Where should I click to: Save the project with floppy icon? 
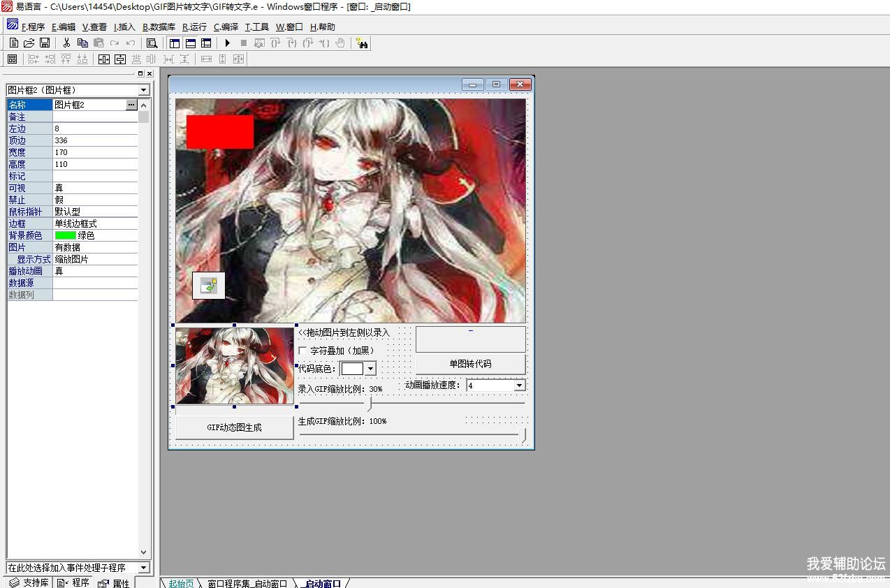point(45,43)
